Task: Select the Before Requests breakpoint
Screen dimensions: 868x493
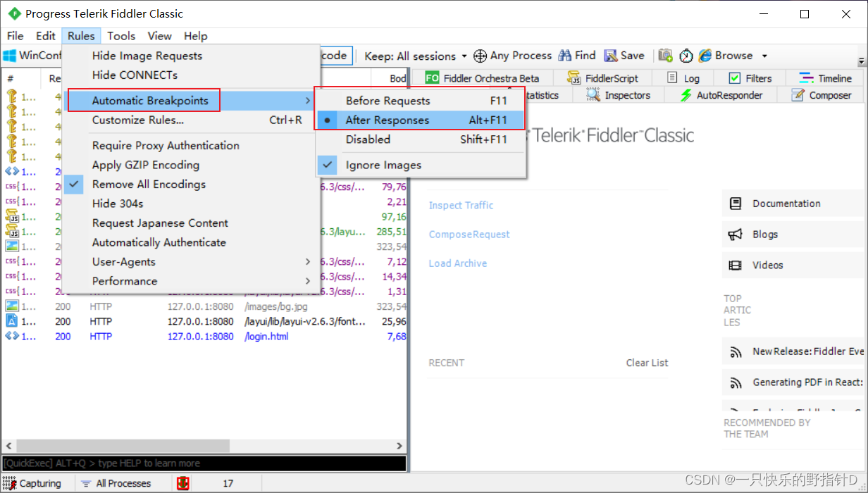Action: [x=387, y=101]
